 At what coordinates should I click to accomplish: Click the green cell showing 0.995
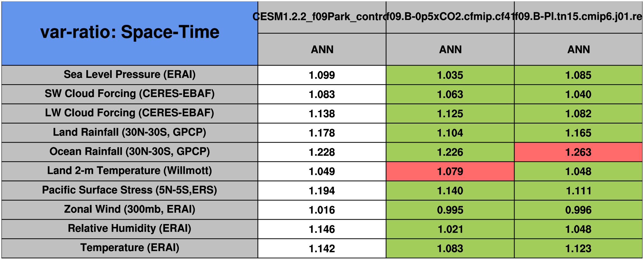point(450,210)
